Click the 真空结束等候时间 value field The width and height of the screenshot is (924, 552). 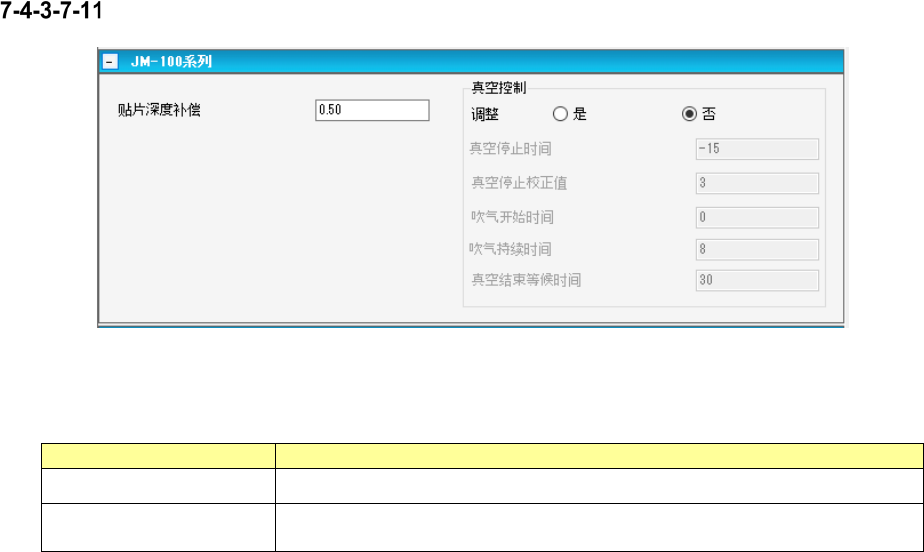point(757,280)
